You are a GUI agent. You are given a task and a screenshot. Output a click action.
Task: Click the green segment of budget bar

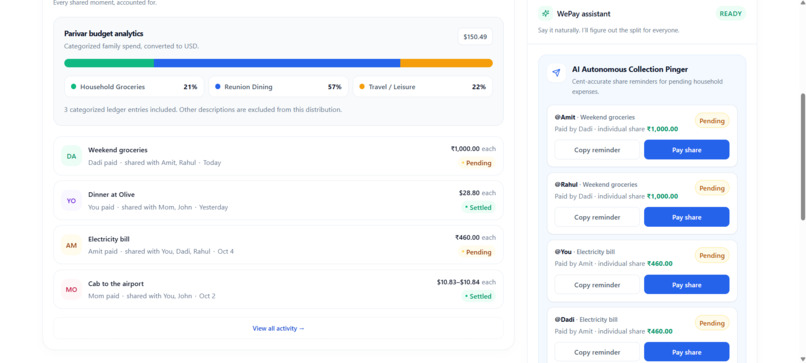point(109,63)
